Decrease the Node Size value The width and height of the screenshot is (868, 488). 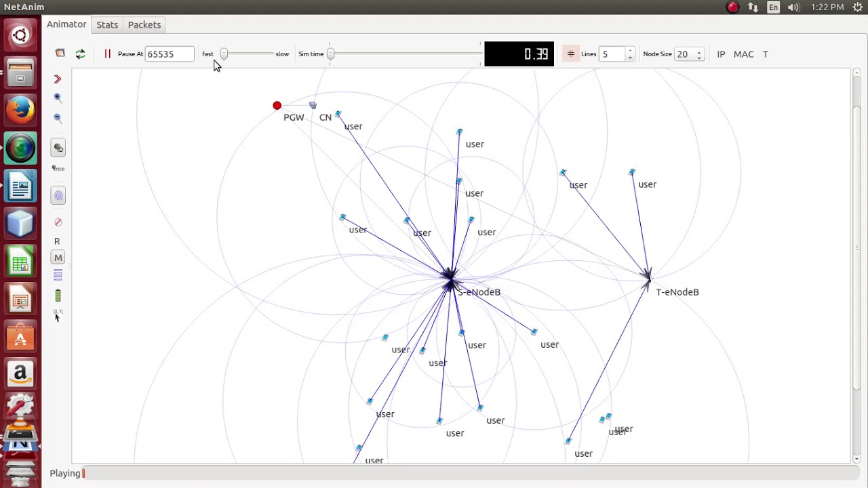coord(699,58)
